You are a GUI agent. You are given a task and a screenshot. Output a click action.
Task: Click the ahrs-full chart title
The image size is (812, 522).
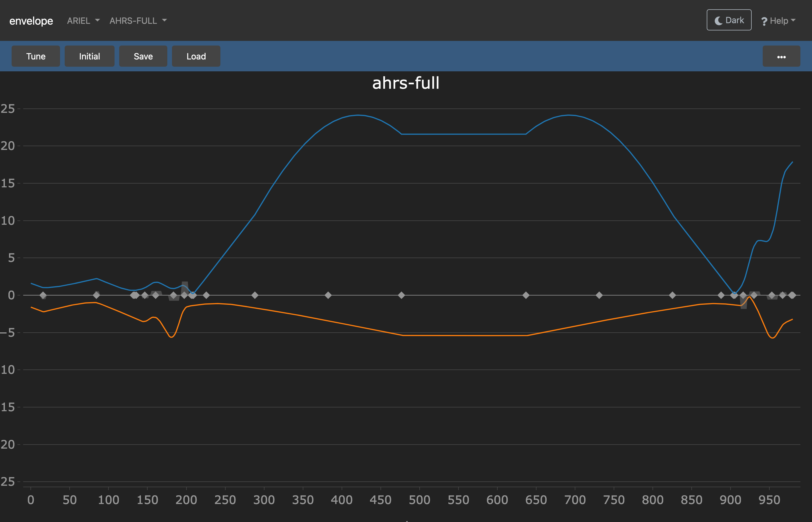click(406, 83)
